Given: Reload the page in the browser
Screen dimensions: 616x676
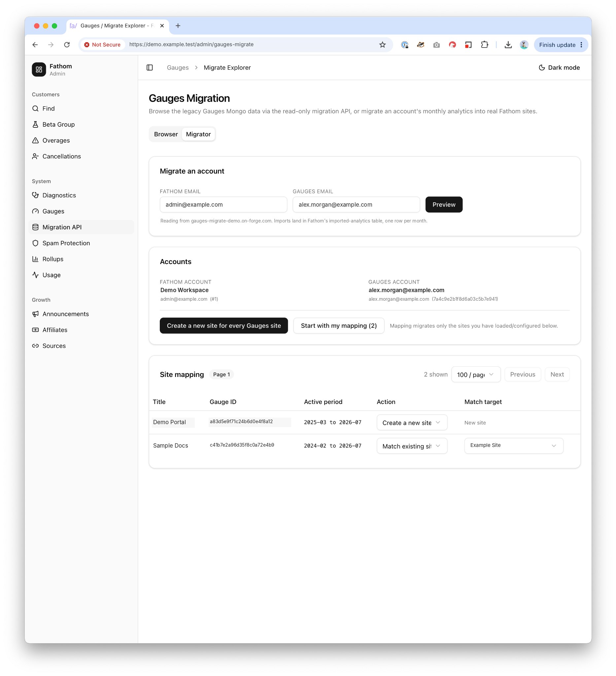Looking at the screenshot, I should point(67,45).
